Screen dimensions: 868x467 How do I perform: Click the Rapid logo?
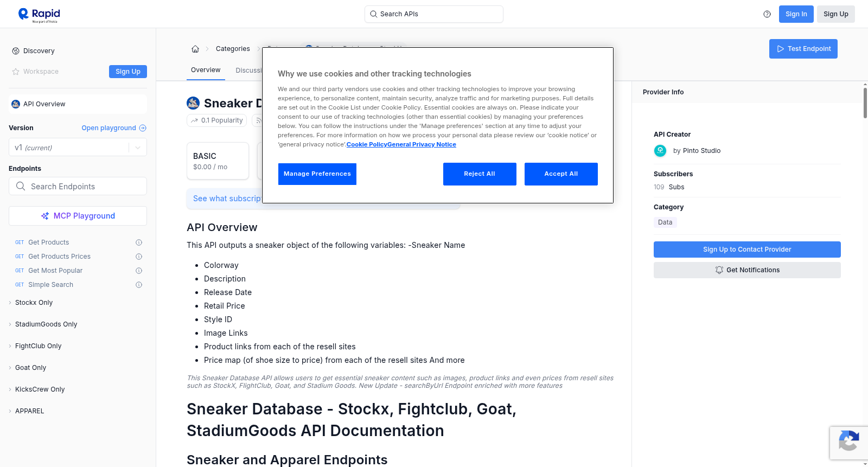[x=39, y=15]
